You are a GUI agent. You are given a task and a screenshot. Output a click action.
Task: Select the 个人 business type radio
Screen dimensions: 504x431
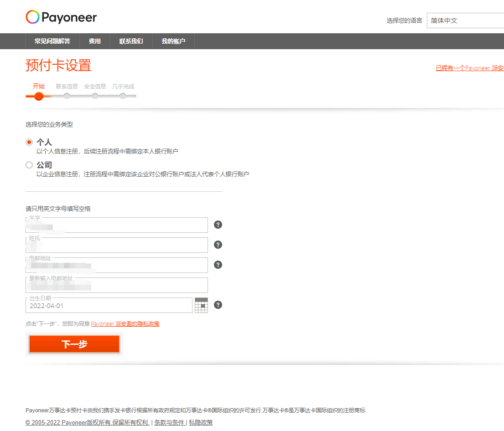click(29, 142)
